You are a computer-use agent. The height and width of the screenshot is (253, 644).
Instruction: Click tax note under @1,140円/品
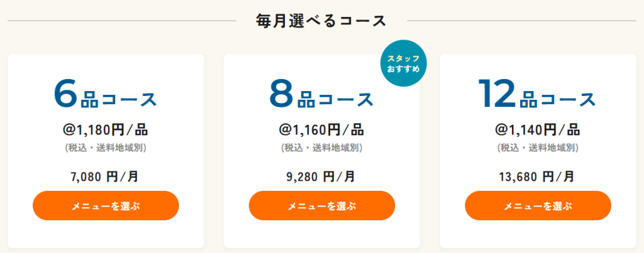click(538, 148)
